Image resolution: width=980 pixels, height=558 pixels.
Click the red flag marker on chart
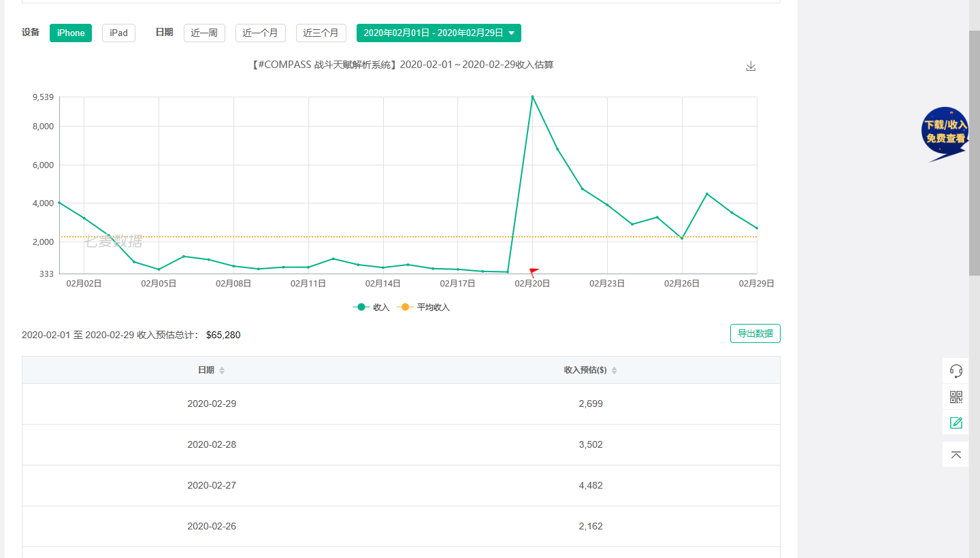tap(534, 272)
